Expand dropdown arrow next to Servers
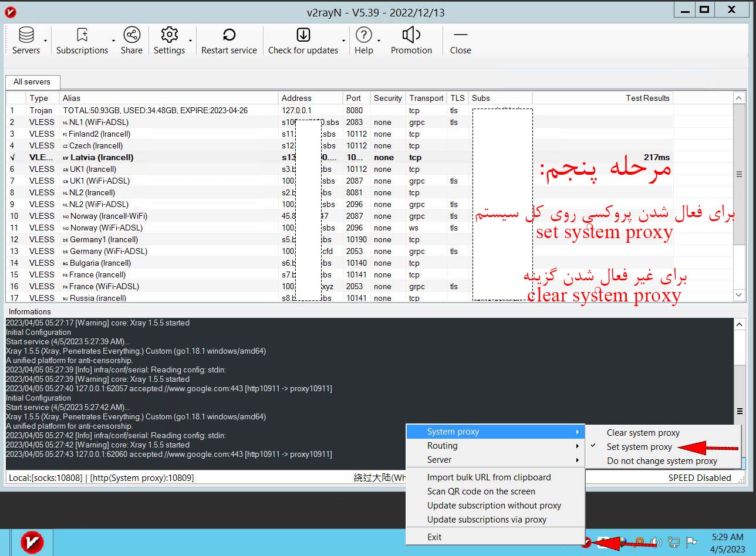 tap(46, 41)
